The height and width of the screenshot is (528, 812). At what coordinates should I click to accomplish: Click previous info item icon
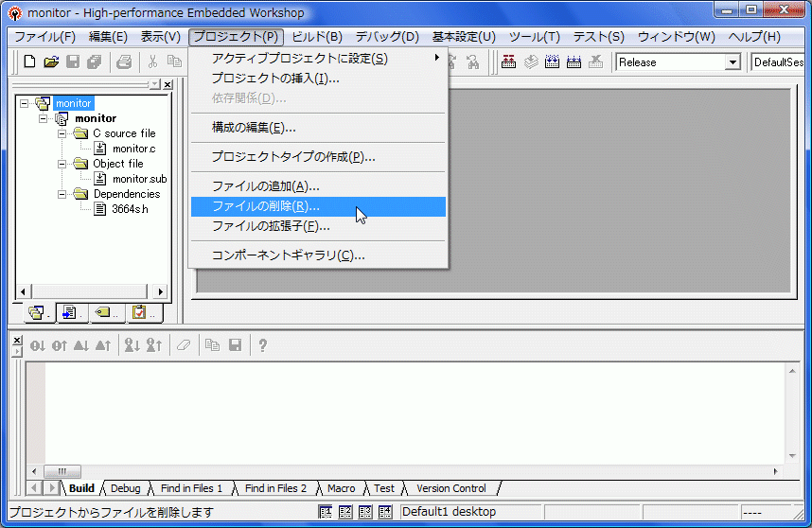pyautogui.click(x=154, y=345)
